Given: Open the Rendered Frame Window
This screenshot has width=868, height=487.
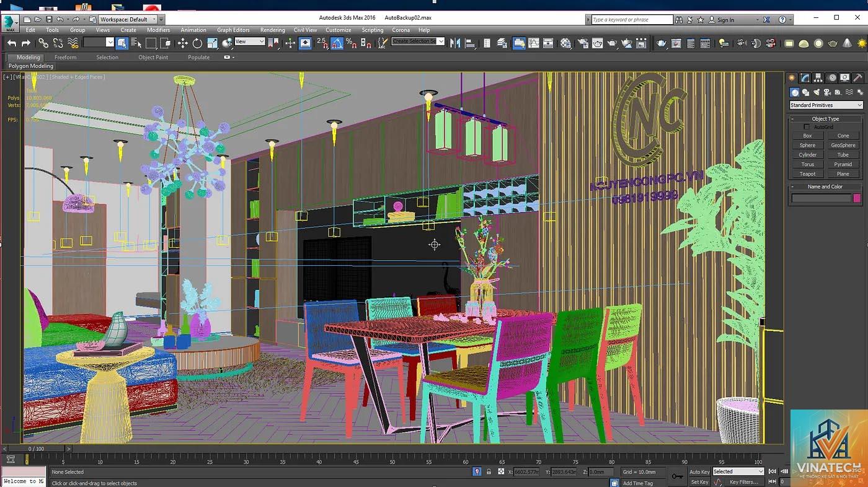Looking at the screenshot, I should coord(598,43).
